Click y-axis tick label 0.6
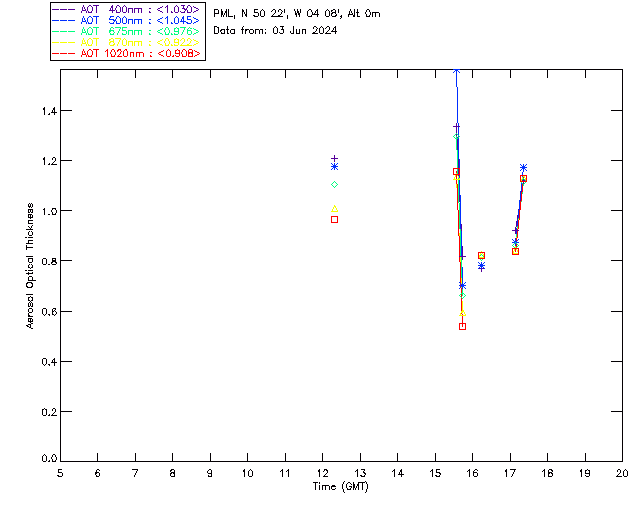The height and width of the screenshot is (512, 640). pyautogui.click(x=49, y=312)
